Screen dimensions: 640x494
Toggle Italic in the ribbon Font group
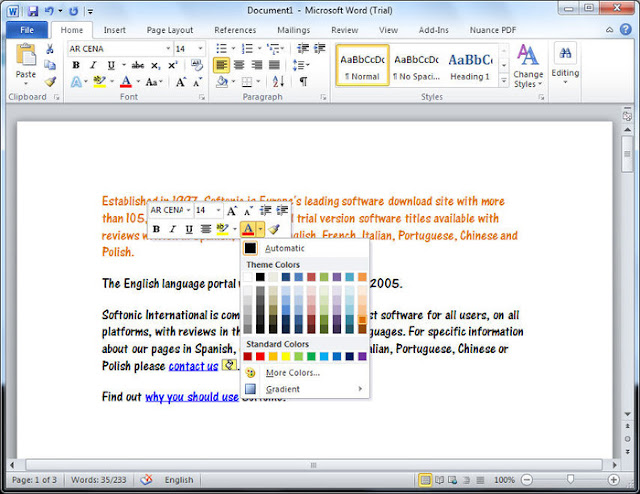93,65
